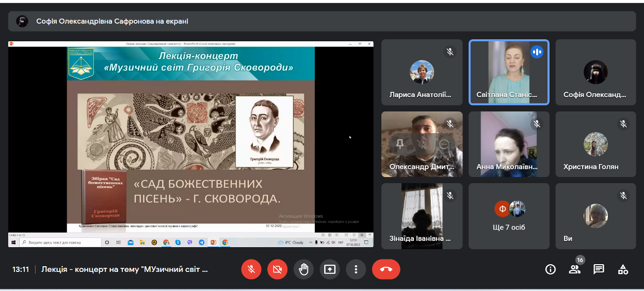This screenshot has height=291, width=644.
Task: Open the meeting details info icon
Action: coord(551,269)
